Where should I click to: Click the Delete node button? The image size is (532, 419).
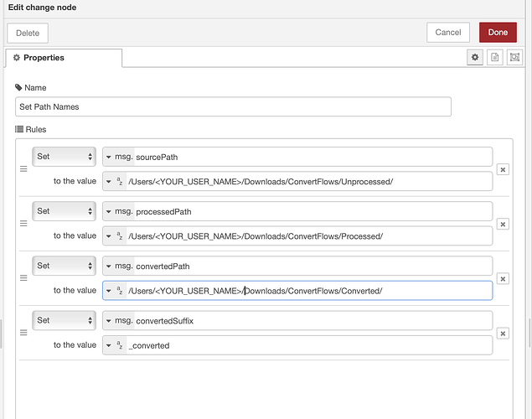(28, 33)
